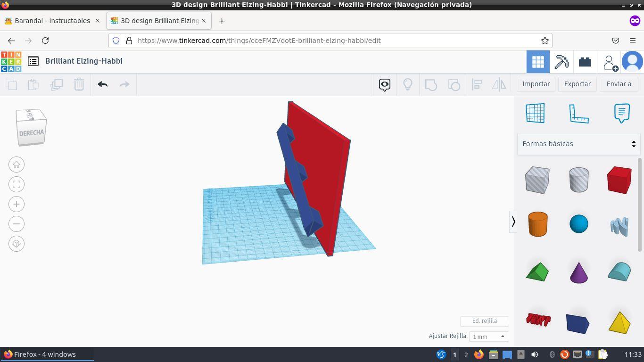Open the Firefox hamburger menu
Screen dimensions: 644x362
(x=633, y=41)
